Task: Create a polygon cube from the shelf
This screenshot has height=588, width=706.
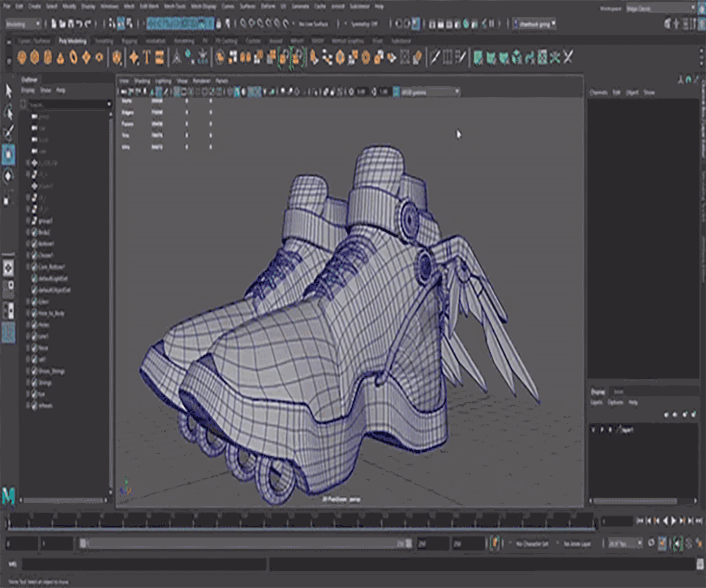Action: pyautogui.click(x=34, y=58)
